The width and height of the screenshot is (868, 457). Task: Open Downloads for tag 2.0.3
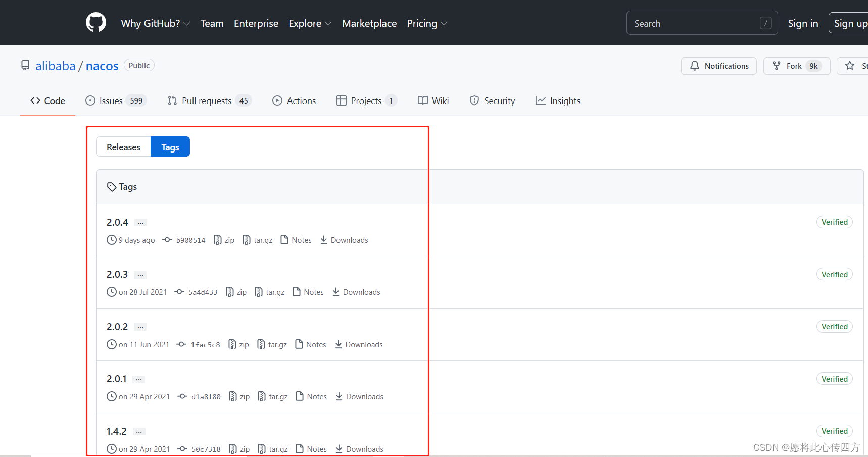point(356,292)
